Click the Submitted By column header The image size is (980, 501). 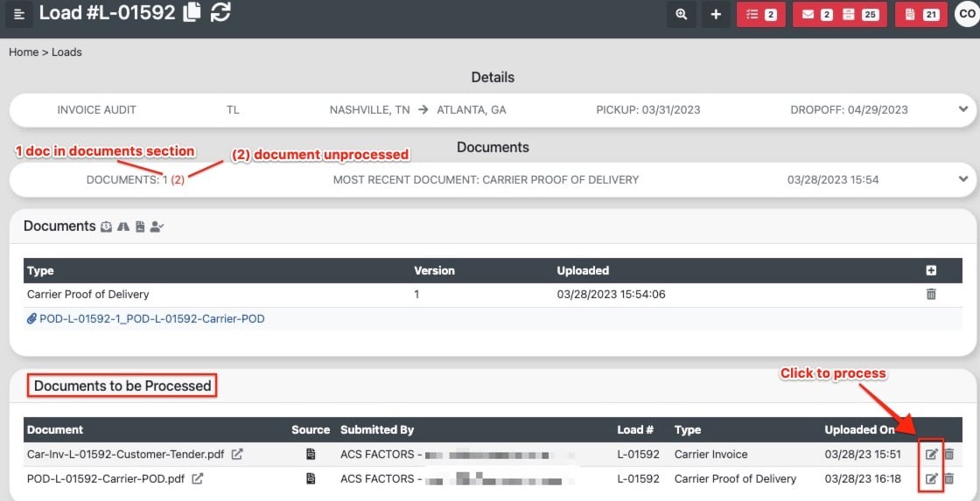pos(377,430)
